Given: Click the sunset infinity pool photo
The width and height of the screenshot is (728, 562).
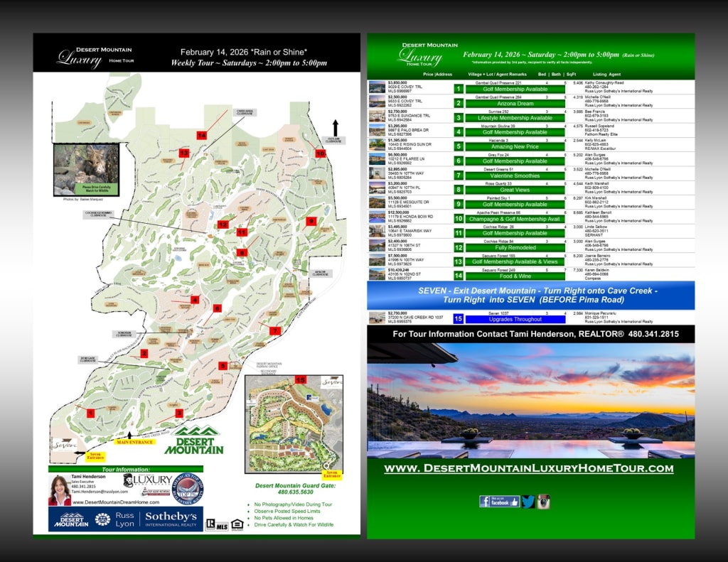Looking at the screenshot, I should click(x=530, y=401).
